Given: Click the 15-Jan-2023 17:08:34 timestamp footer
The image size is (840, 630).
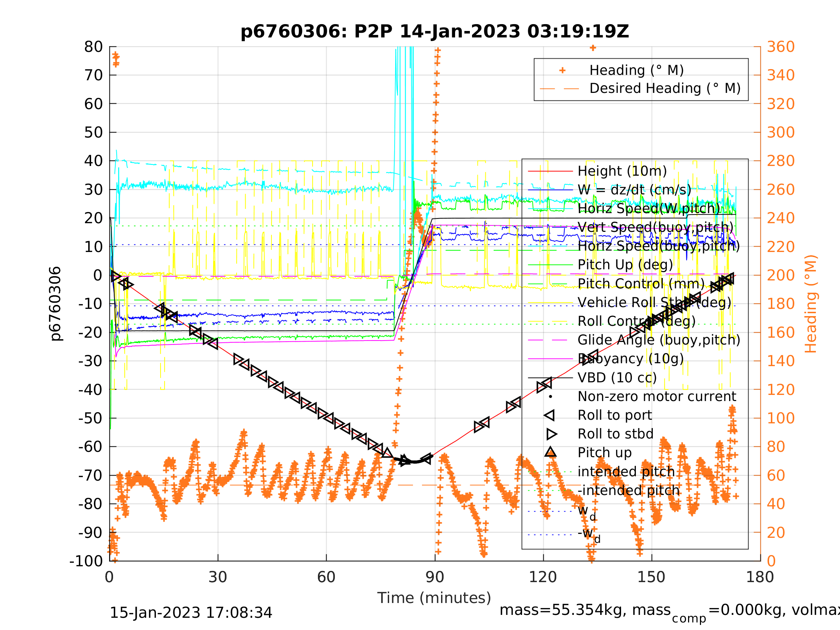Looking at the screenshot, I should pyautogui.click(x=190, y=613).
